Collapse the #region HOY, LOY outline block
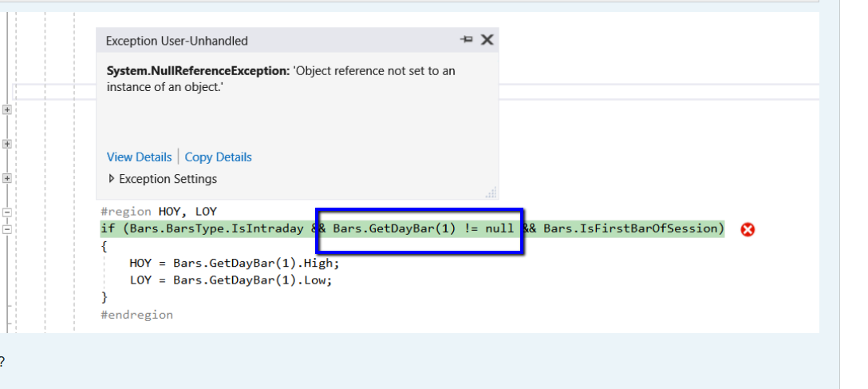Screen dimensions: 868x389 [7, 212]
